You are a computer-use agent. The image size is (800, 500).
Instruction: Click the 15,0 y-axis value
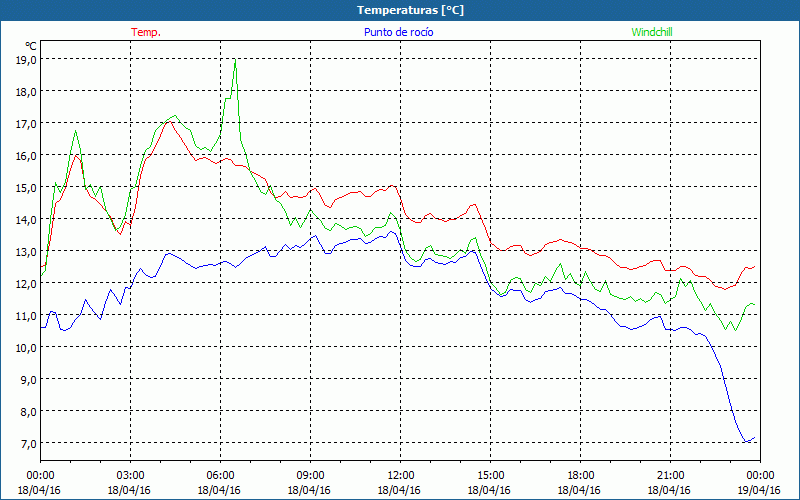[27, 188]
